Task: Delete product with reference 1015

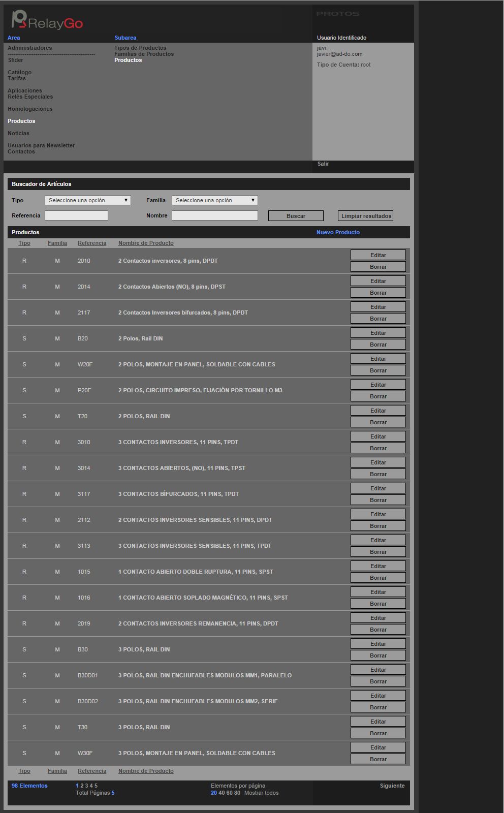Action: [378, 578]
